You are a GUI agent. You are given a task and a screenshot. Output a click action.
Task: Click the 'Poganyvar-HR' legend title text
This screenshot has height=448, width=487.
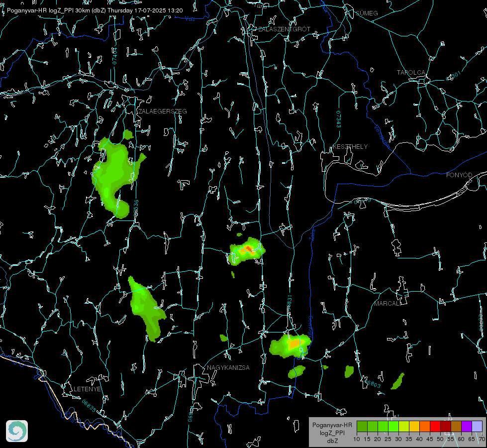pos(332,425)
